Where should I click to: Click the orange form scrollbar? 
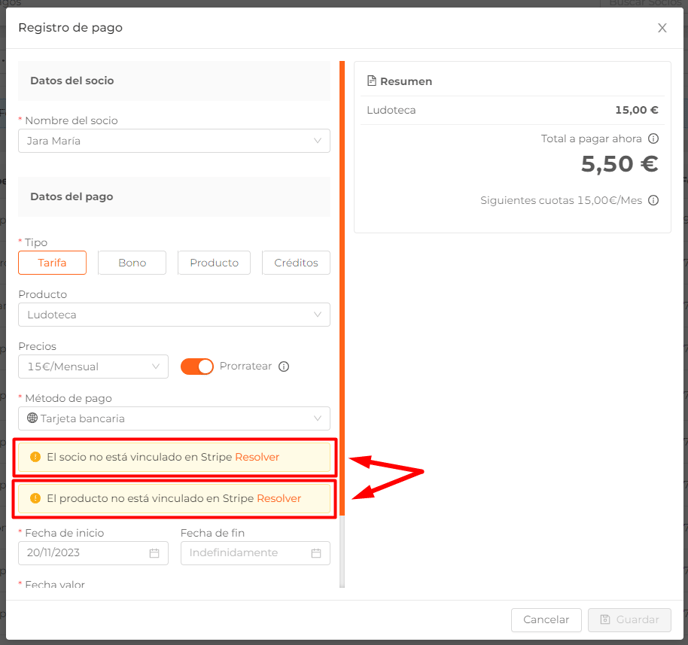click(x=342, y=288)
